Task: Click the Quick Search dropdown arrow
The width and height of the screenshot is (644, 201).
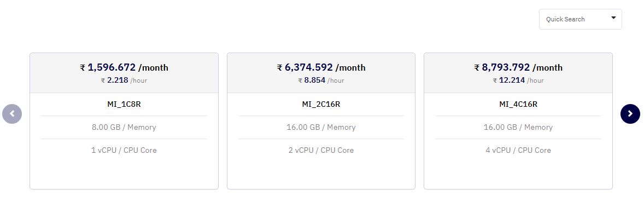Action: click(613, 18)
